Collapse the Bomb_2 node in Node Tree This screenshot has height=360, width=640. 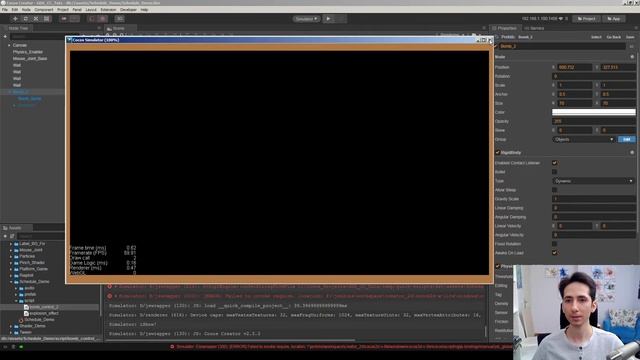(9, 92)
